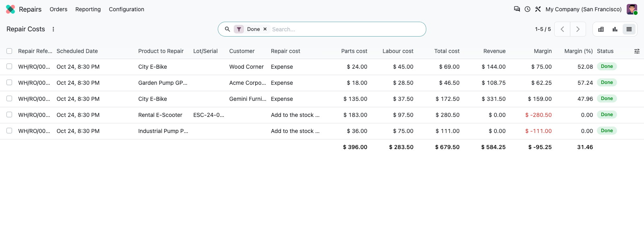Focus the Search input field

pyautogui.click(x=346, y=29)
